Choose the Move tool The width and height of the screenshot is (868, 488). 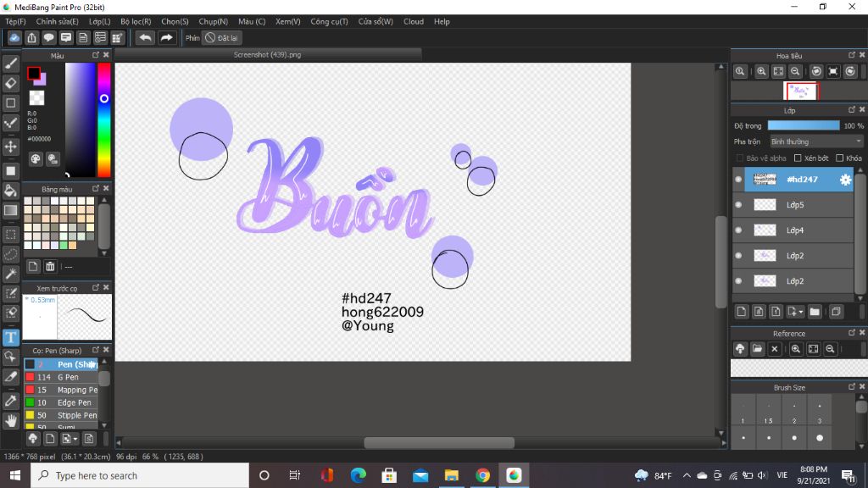pyautogui.click(x=10, y=147)
